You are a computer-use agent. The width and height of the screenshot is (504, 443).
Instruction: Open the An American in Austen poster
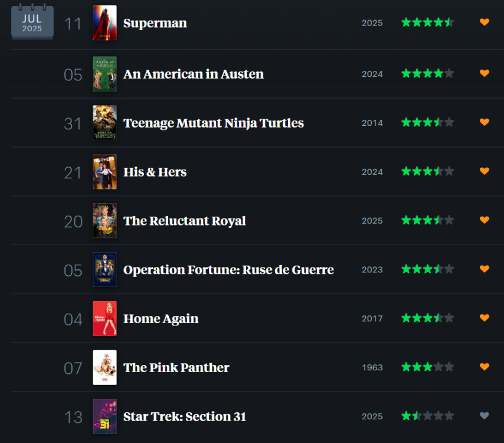point(104,74)
